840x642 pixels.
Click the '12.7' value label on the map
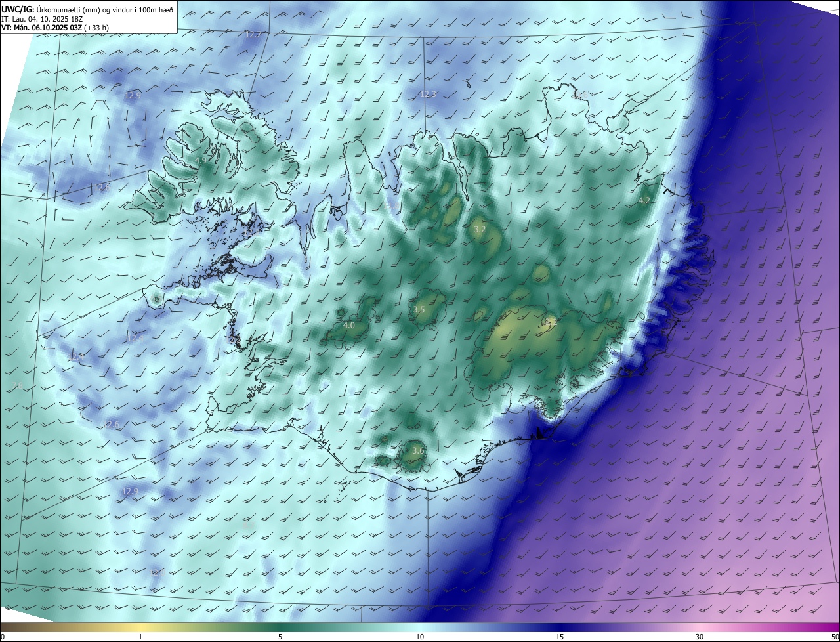click(x=253, y=34)
